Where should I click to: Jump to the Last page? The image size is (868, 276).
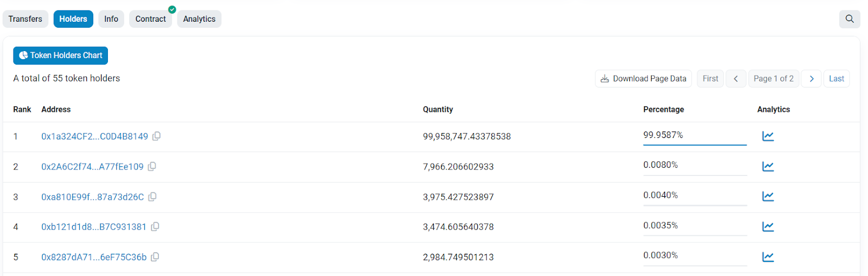pyautogui.click(x=836, y=79)
